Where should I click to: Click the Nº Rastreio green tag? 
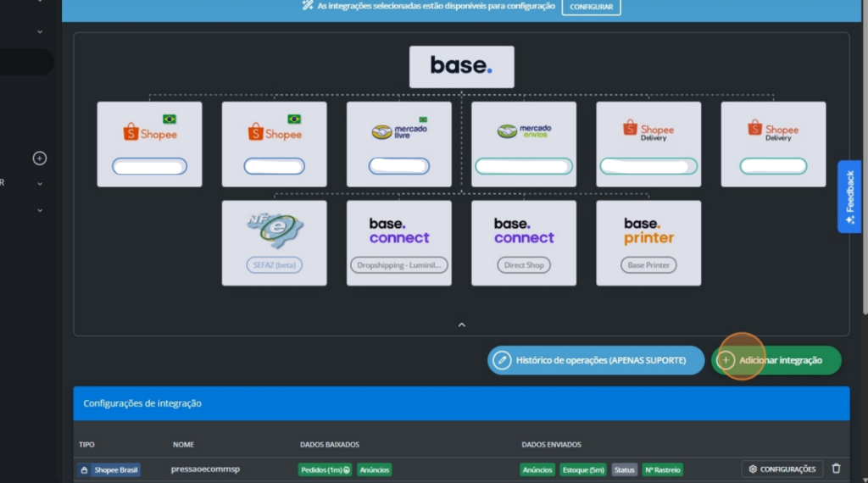[x=663, y=469]
